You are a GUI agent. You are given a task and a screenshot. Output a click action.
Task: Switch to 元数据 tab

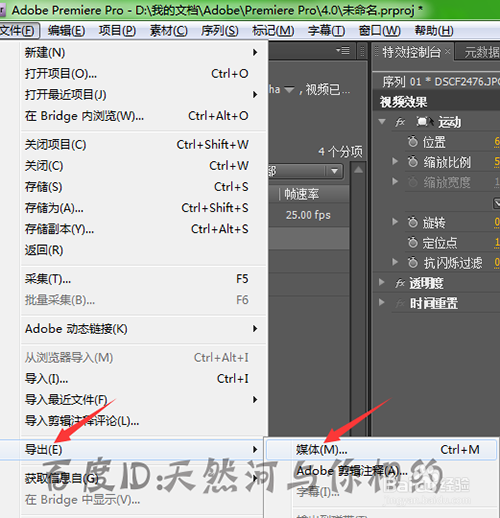pos(482,52)
